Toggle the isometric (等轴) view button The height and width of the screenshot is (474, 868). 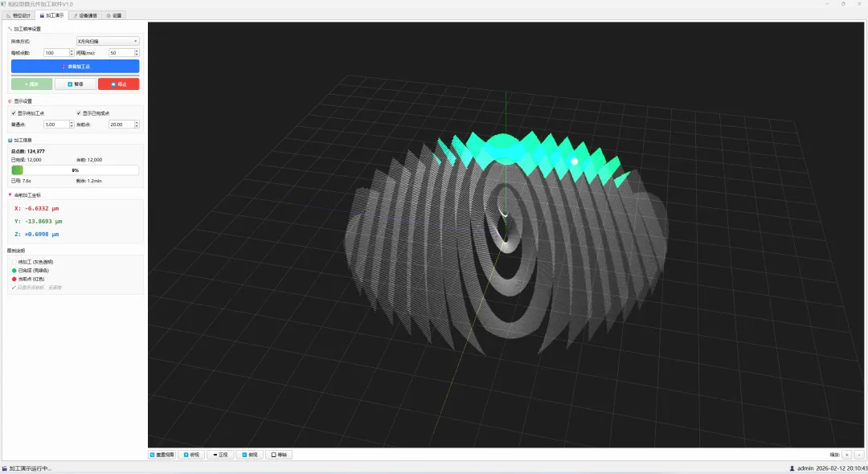pyautogui.click(x=279, y=455)
